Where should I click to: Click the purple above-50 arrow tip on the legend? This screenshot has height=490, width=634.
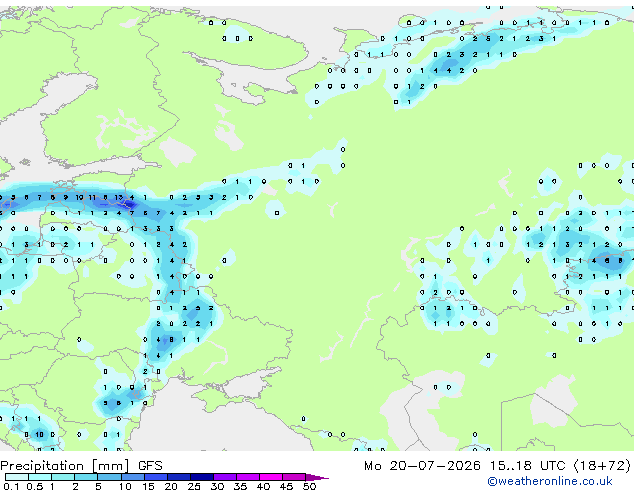click(317, 477)
